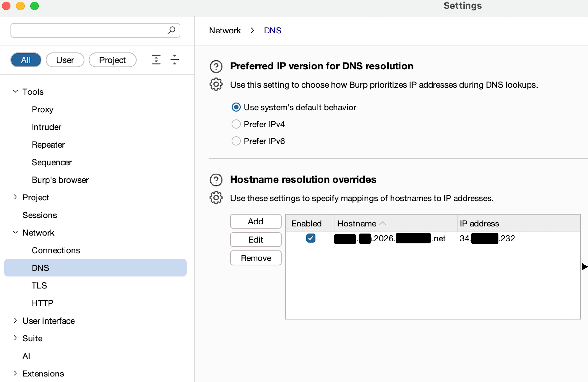The image size is (588, 382).
Task: Click the collapse all sections icon
Action: [x=174, y=60]
